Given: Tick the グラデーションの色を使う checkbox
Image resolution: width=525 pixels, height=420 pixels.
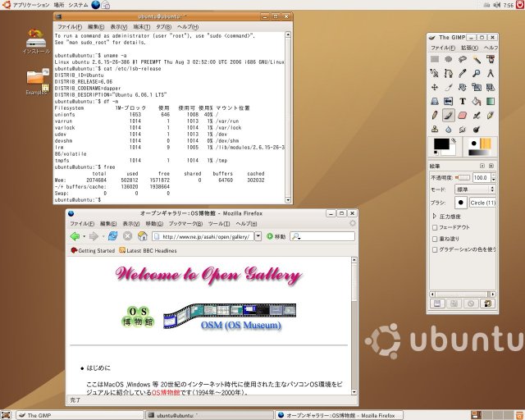Looking at the screenshot, I should click(435, 249).
